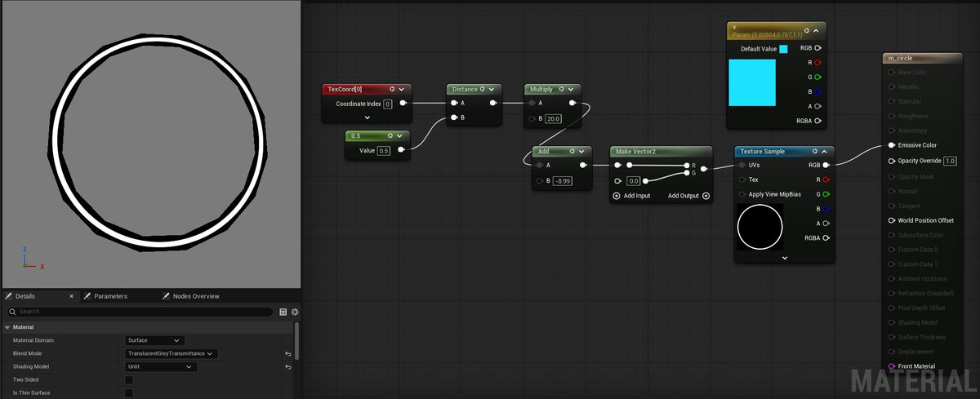The height and width of the screenshot is (399, 980).
Task: Click Param node red R output pin
Action: [x=817, y=62]
